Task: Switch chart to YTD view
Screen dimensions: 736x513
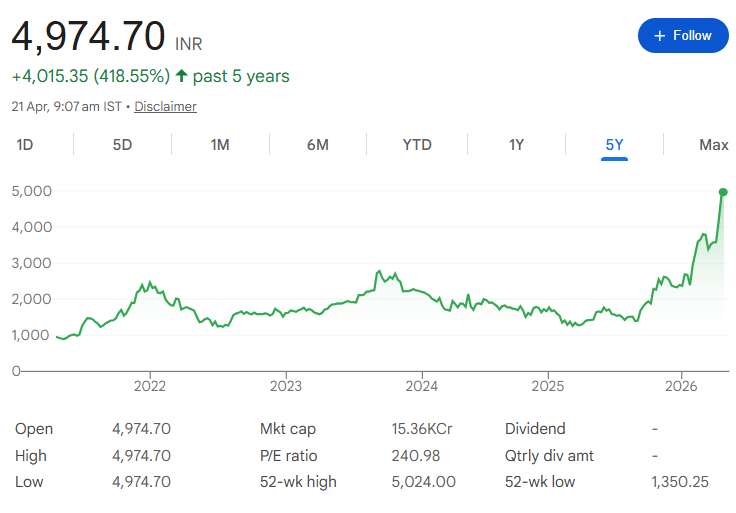Action: [x=417, y=145]
